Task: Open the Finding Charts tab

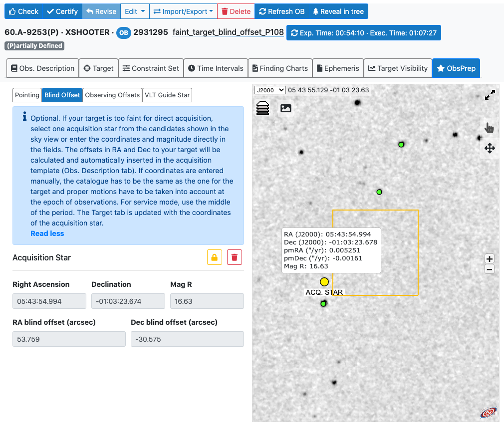Action: point(279,68)
